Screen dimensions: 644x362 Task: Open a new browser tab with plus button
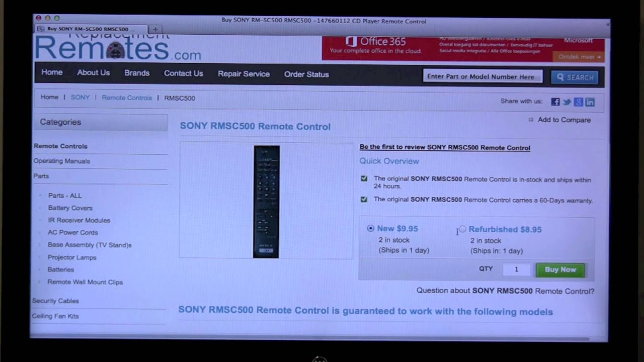(x=155, y=29)
